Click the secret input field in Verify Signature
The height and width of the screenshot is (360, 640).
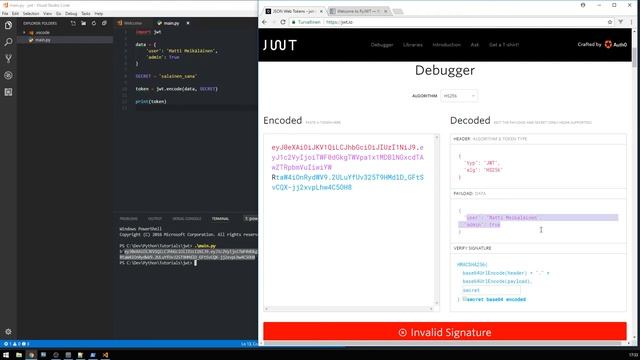[490, 290]
